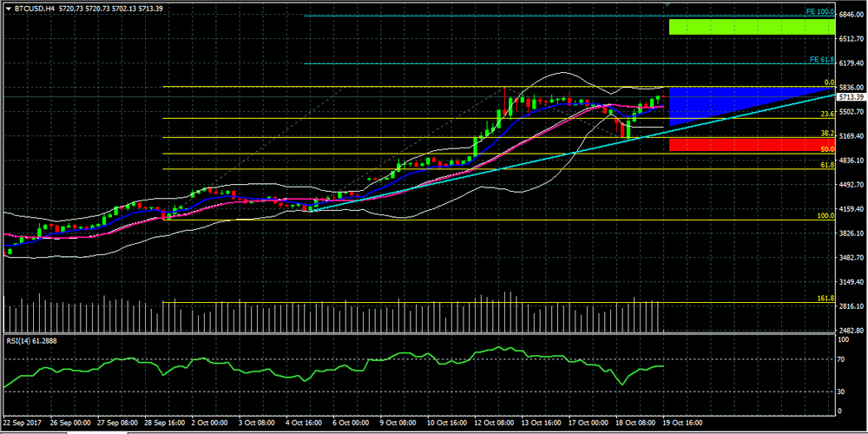
Task: Click the 50.0 Fibonacci level label
Action: [x=827, y=149]
